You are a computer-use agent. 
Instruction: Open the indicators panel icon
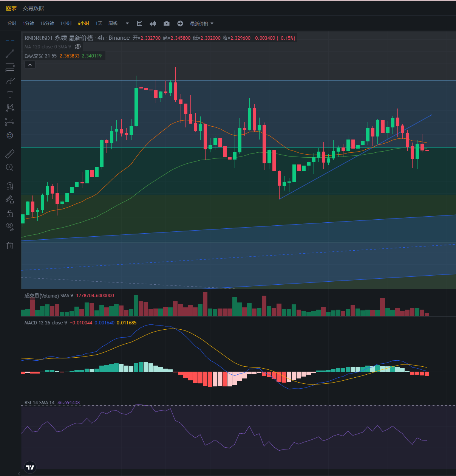tap(139, 23)
